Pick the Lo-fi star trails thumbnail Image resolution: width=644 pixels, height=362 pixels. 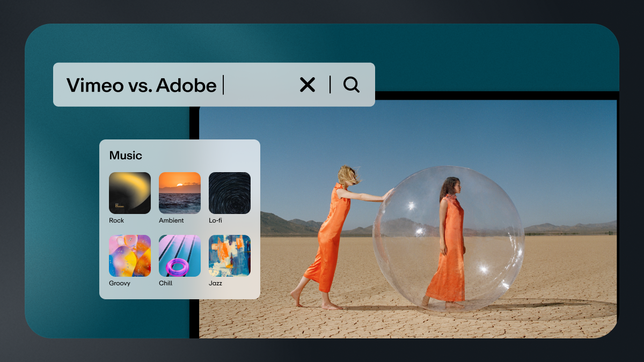click(230, 193)
